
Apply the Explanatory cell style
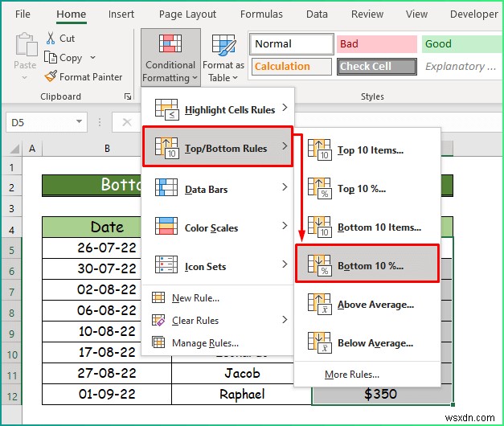[462, 67]
